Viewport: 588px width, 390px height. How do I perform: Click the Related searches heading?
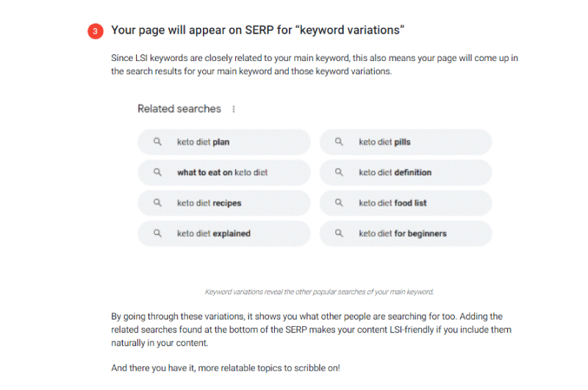179,109
